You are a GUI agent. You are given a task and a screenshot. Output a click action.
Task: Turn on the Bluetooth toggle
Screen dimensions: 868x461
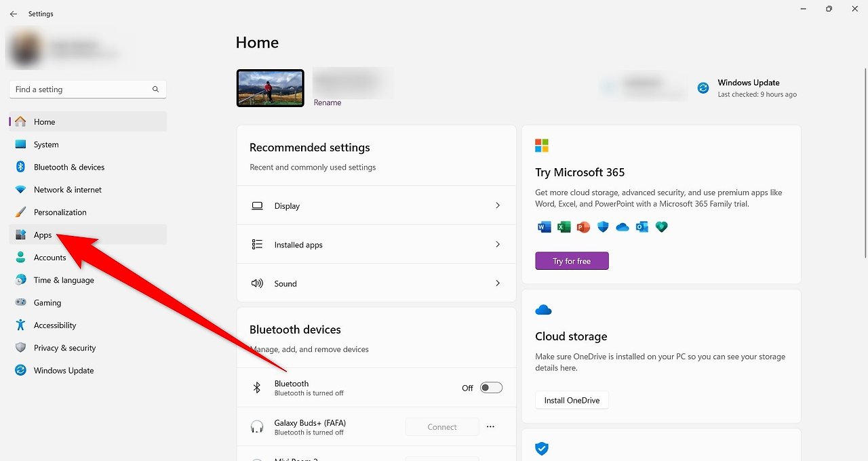[x=491, y=388]
